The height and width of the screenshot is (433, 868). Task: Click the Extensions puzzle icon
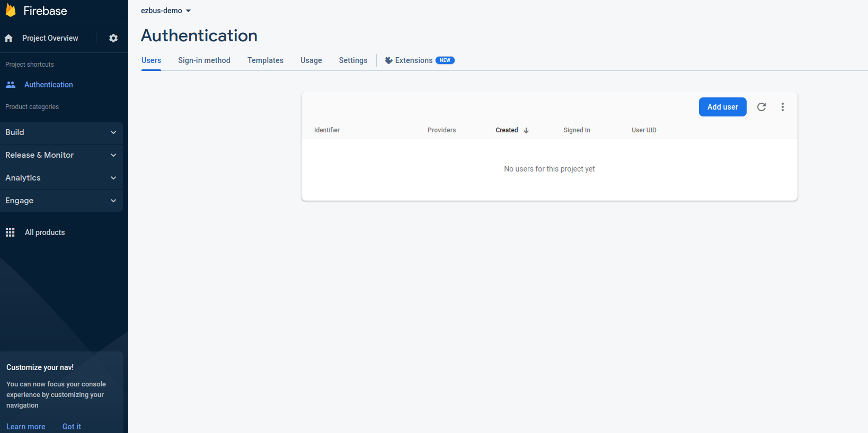tap(388, 60)
